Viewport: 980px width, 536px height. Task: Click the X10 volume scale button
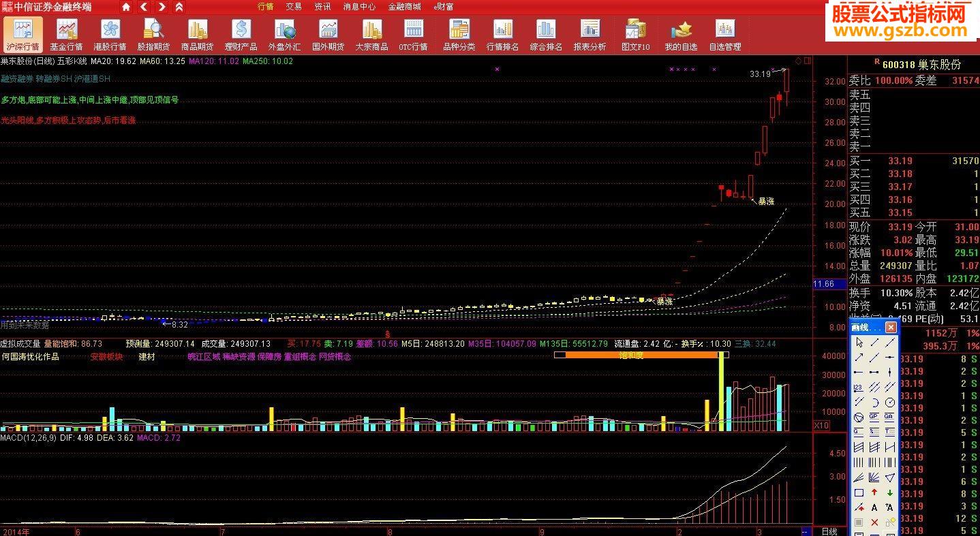click(822, 425)
